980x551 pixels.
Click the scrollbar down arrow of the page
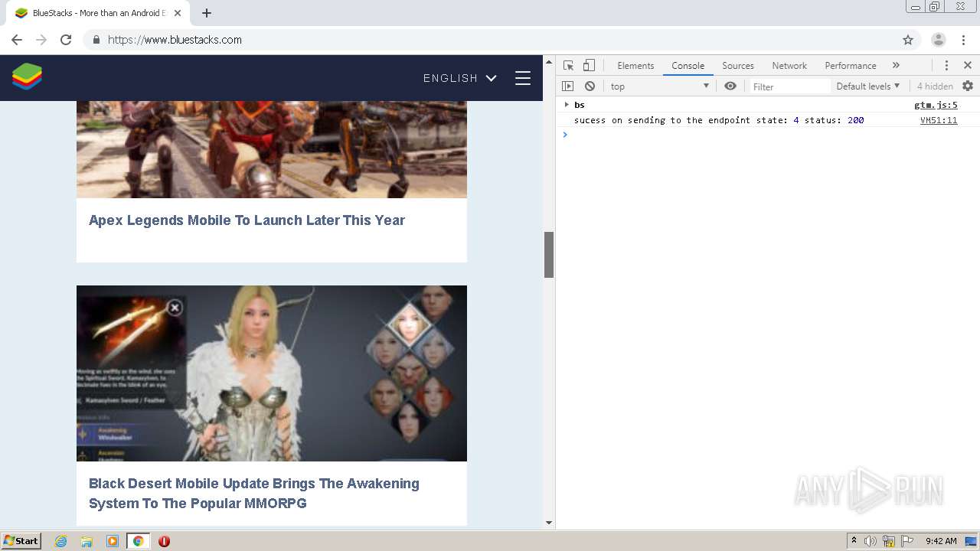[x=549, y=523]
